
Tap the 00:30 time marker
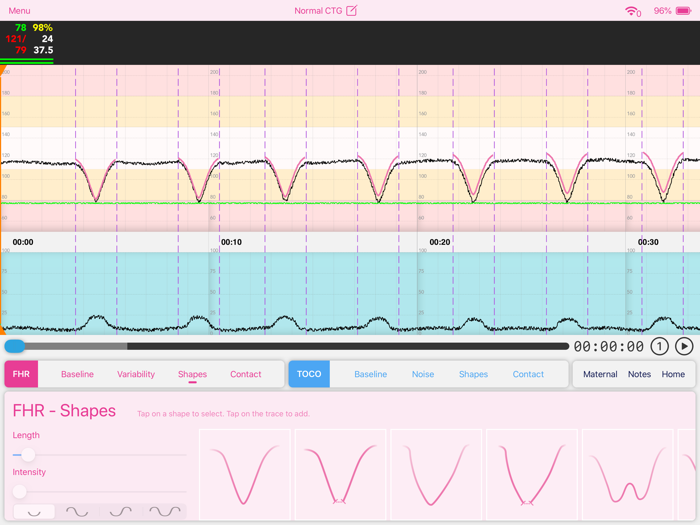[648, 242]
